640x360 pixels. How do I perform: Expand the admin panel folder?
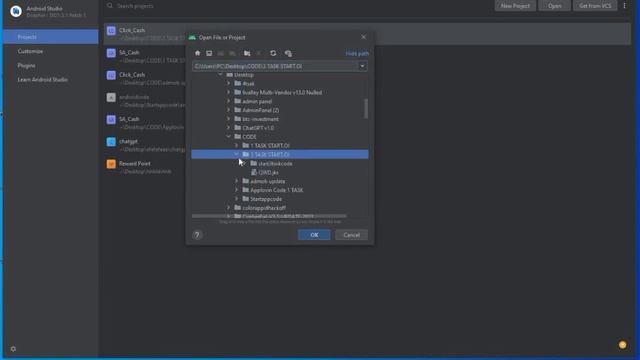[x=229, y=101]
